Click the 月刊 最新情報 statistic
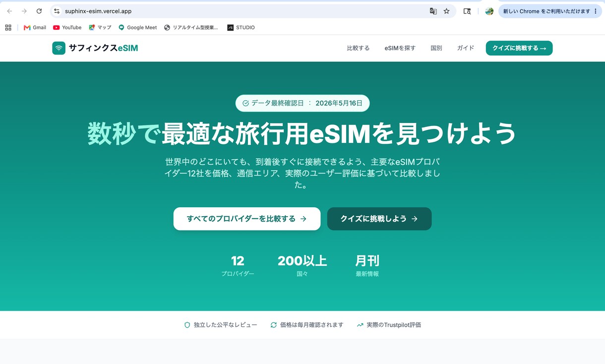605x364 pixels. pyautogui.click(x=367, y=266)
